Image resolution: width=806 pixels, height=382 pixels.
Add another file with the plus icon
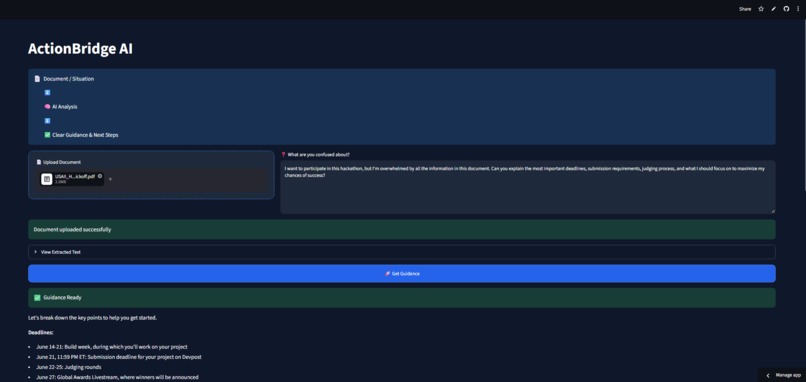point(110,179)
